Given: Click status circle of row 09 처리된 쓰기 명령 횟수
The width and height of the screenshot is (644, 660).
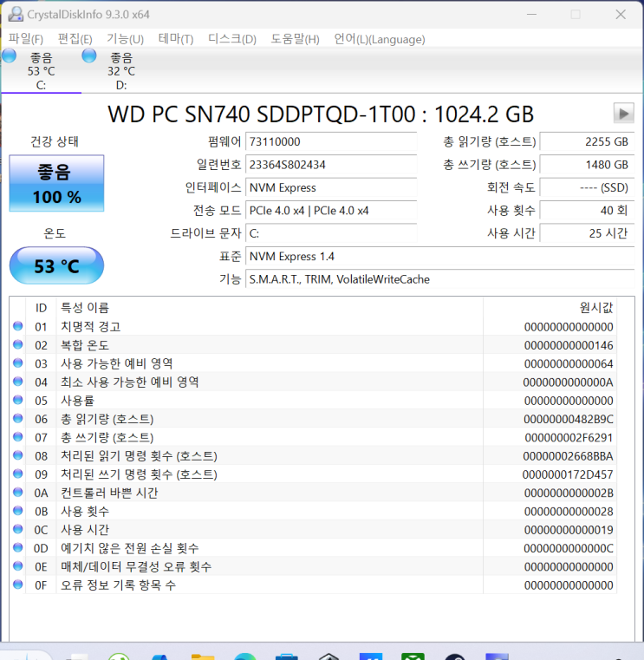Looking at the screenshot, I should 17,474.
